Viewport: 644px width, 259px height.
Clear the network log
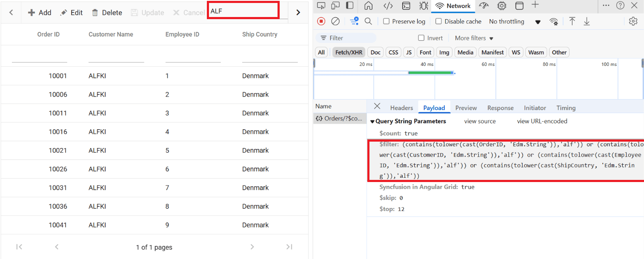click(335, 21)
